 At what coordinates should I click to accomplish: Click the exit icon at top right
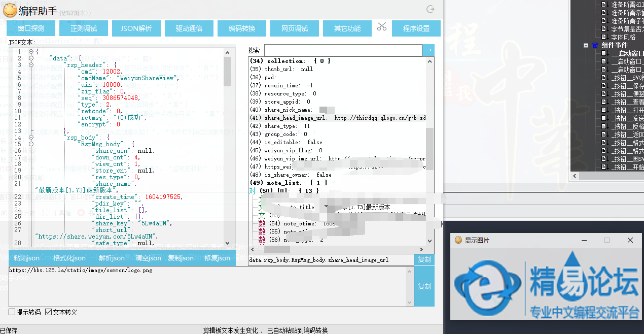click(431, 9)
